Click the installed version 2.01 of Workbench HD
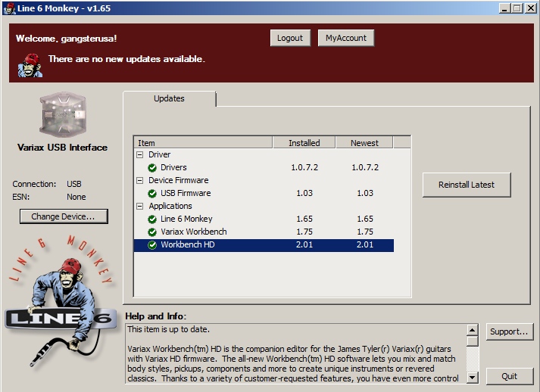 point(304,245)
